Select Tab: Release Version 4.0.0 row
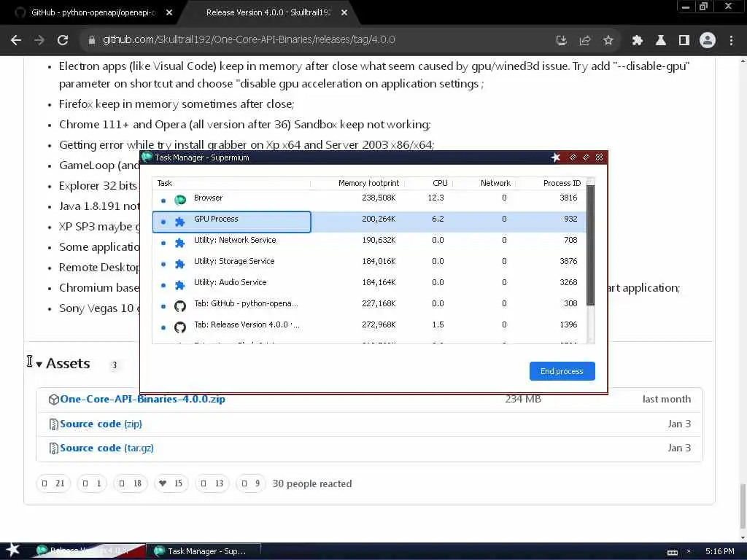Image resolution: width=747 pixels, height=560 pixels. pos(369,327)
